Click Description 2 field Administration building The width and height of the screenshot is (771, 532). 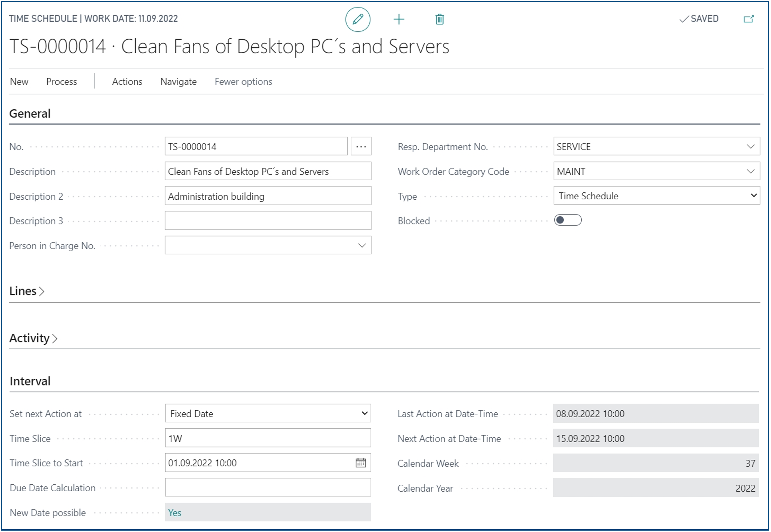point(268,196)
